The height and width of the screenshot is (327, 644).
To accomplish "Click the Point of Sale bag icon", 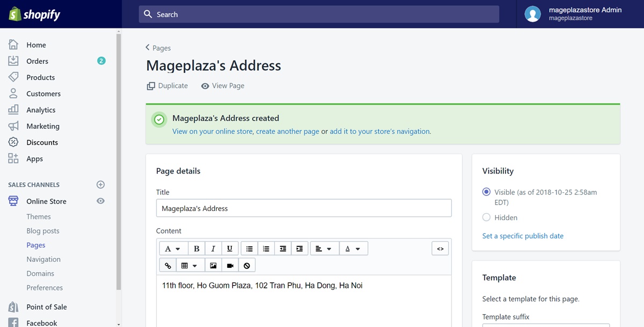I will (13, 307).
